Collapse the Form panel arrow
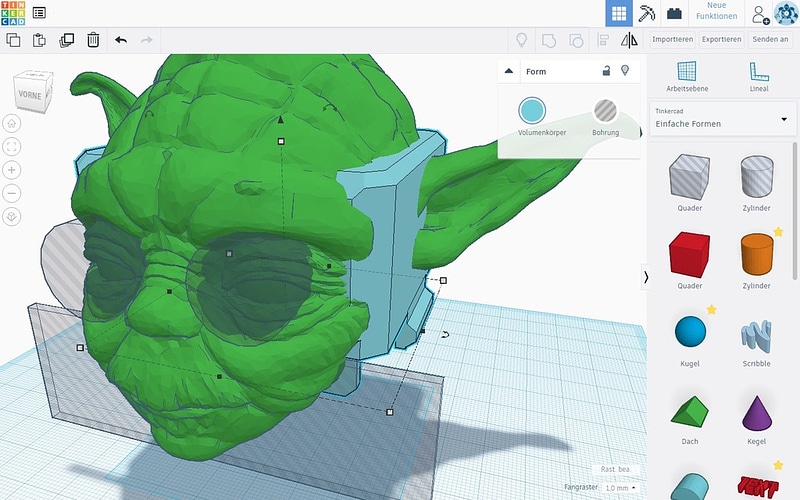 tap(509, 71)
